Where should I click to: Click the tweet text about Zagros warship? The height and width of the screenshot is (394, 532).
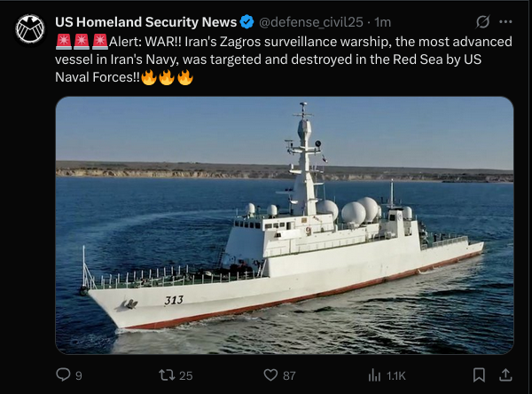point(284,59)
